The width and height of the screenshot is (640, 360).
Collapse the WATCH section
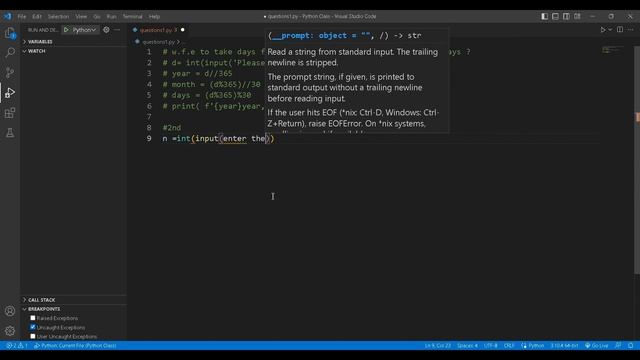(73, 51)
